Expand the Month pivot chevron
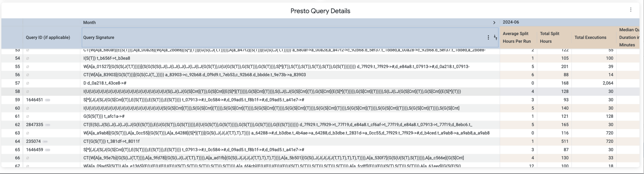This screenshot has width=644, height=174. [x=494, y=23]
